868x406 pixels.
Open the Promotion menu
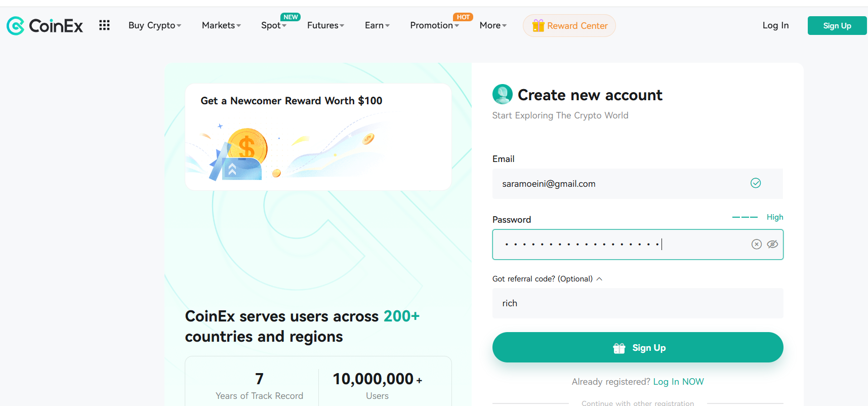[x=434, y=25]
